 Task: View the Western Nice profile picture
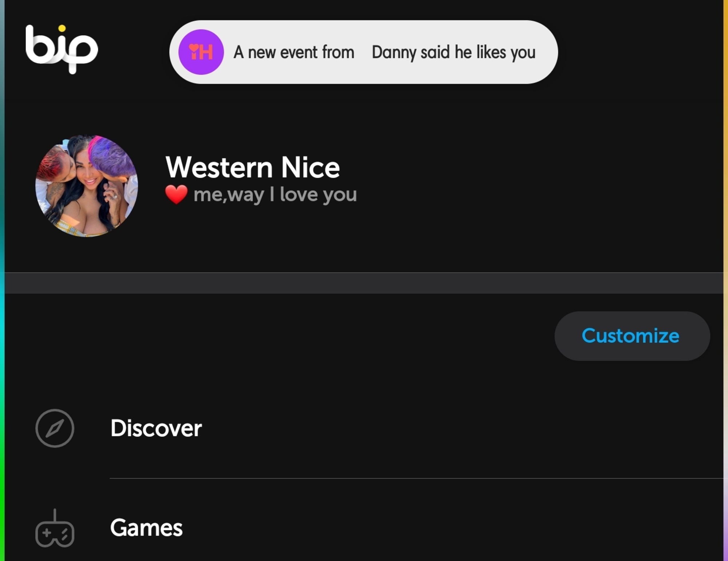coord(87,186)
